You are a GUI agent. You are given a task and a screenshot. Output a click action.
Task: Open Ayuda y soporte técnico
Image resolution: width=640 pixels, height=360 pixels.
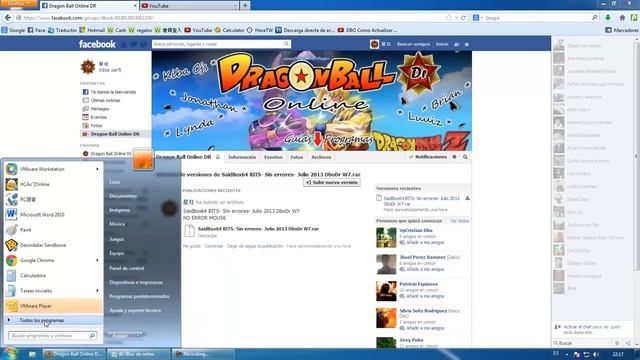click(135, 311)
